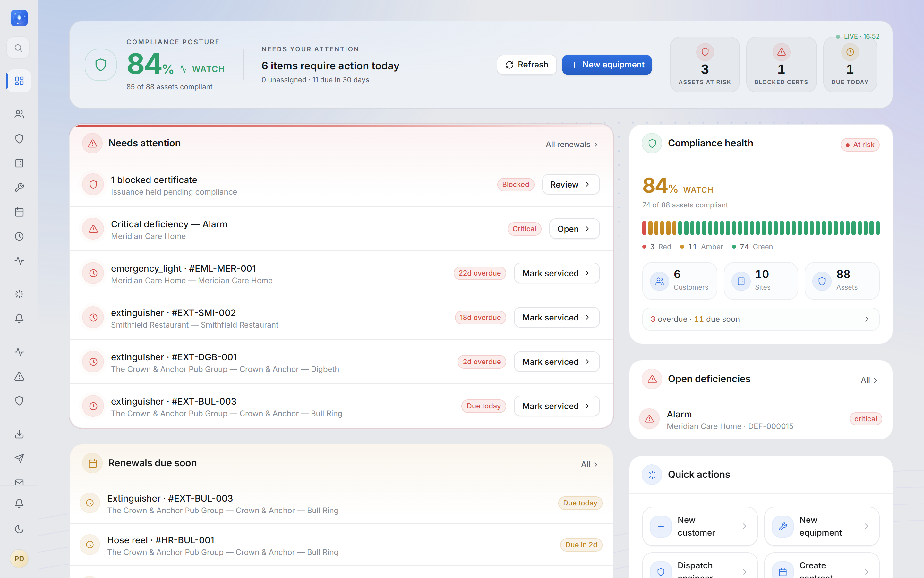The height and width of the screenshot is (578, 924).
Task: Click Open for Critical deficiency Alarm
Action: [574, 229]
